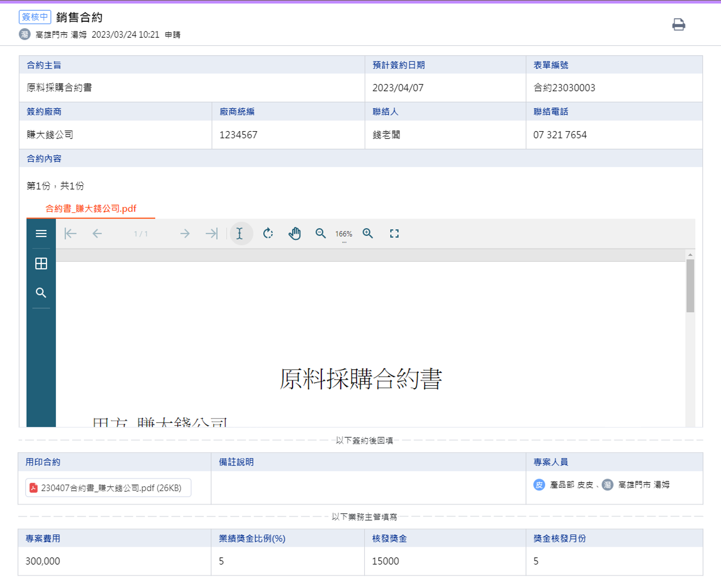Screen dimensions: 721x588
Task: Open the PDF viewer hamburger menu
Action: (41, 234)
